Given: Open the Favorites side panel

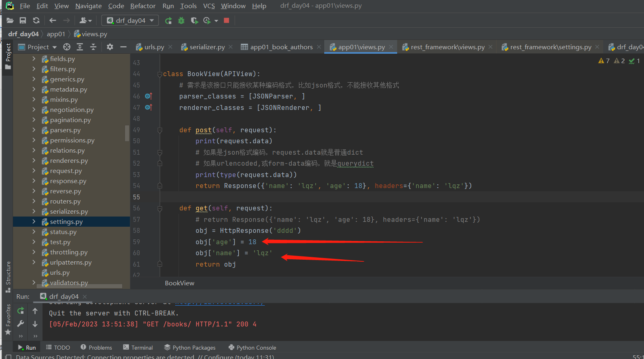Looking at the screenshot, I should click(8, 320).
